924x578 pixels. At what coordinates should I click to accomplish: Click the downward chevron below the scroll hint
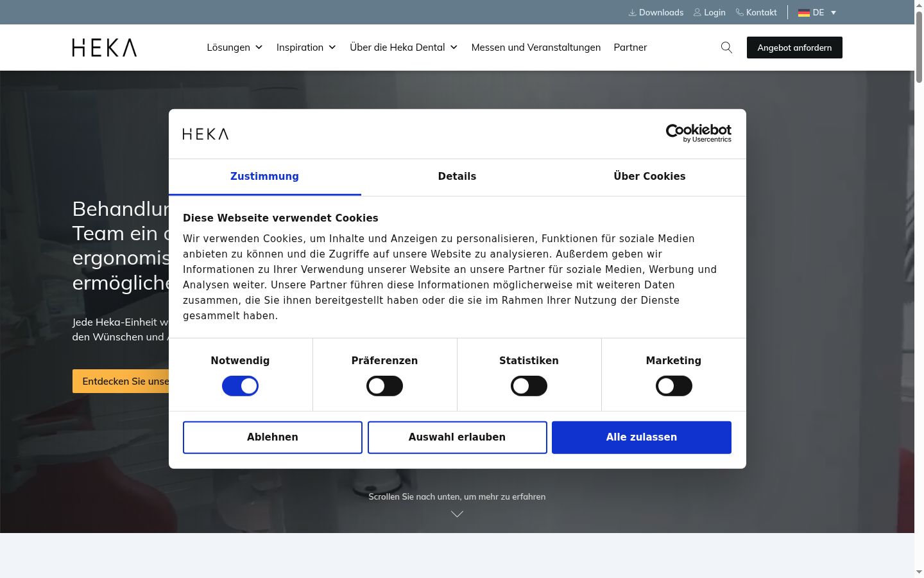(457, 514)
